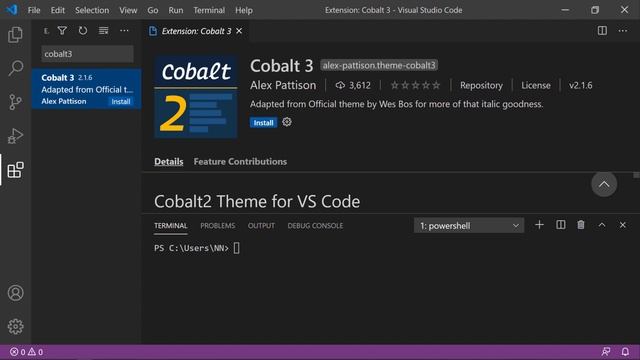Open editor more actions ellipsis
640x360 pixels.
[622, 31]
